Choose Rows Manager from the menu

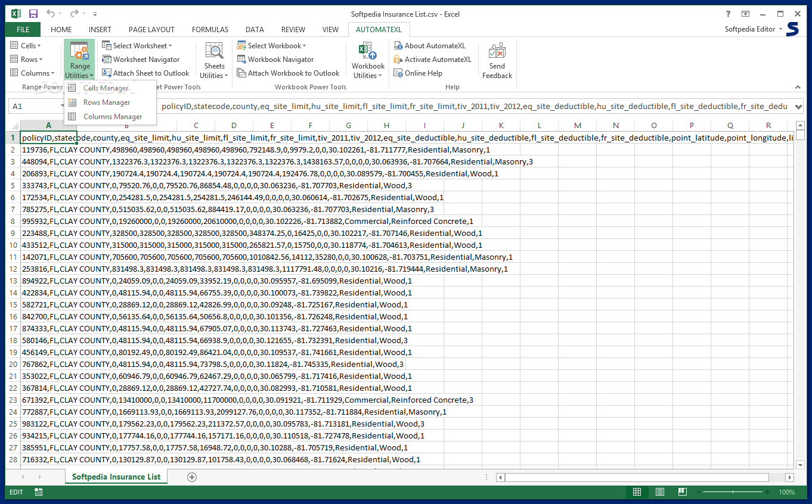(x=110, y=102)
